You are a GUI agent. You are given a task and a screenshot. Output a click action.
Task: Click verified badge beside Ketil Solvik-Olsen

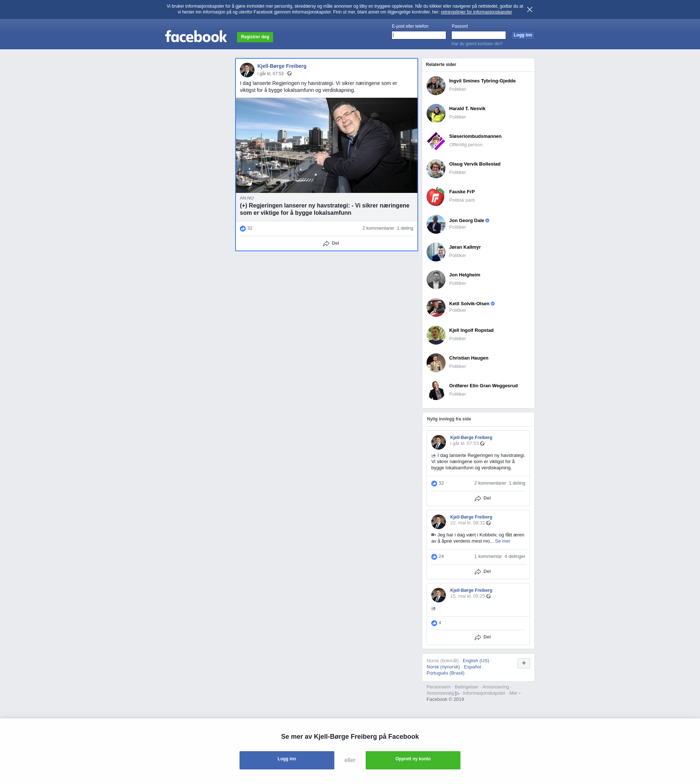click(493, 303)
